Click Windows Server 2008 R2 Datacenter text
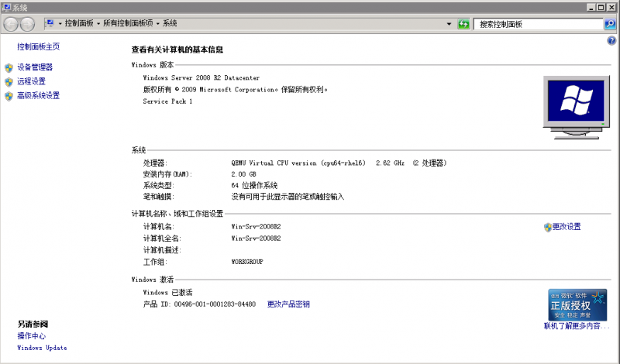The image size is (620, 364). pos(201,78)
